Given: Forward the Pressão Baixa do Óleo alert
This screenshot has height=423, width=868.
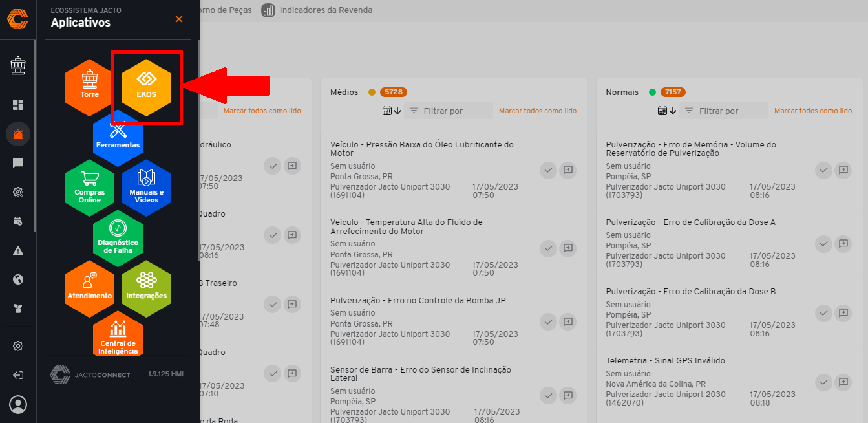Looking at the screenshot, I should click(x=568, y=170).
